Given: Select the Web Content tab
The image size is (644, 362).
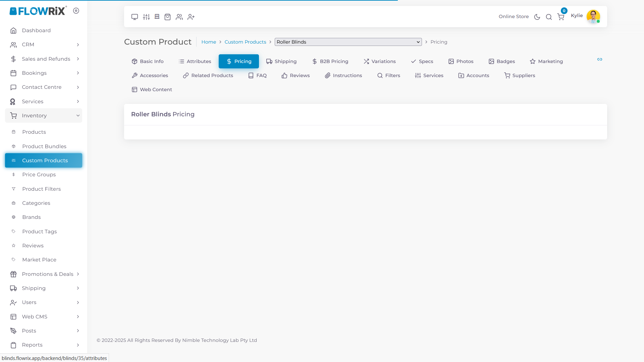Looking at the screenshot, I should tap(152, 89).
